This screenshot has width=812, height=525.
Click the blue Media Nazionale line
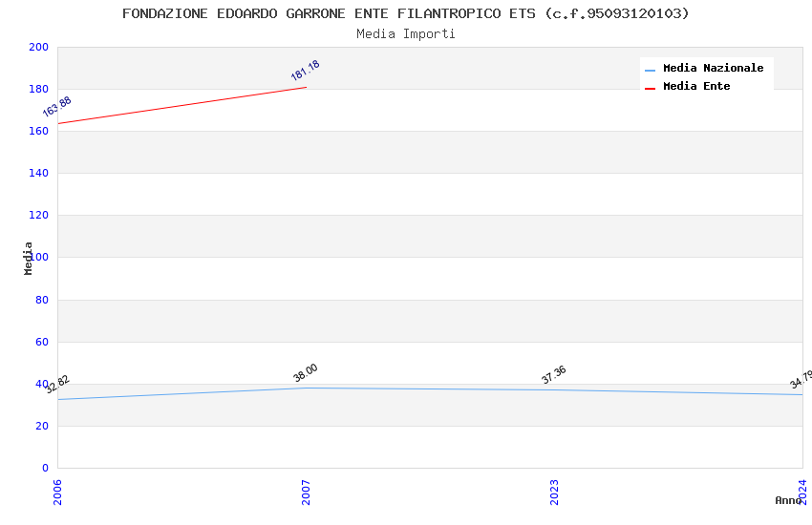(x=430, y=388)
